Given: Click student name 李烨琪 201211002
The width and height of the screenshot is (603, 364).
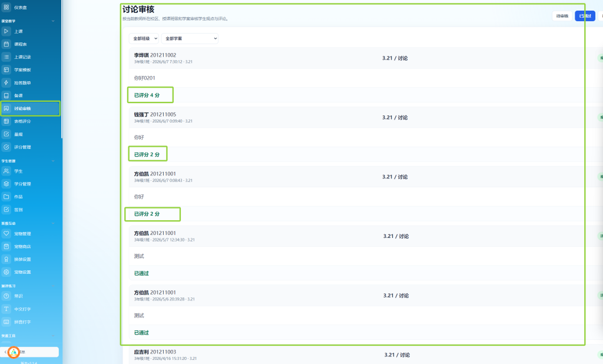Looking at the screenshot, I should (x=155, y=55).
